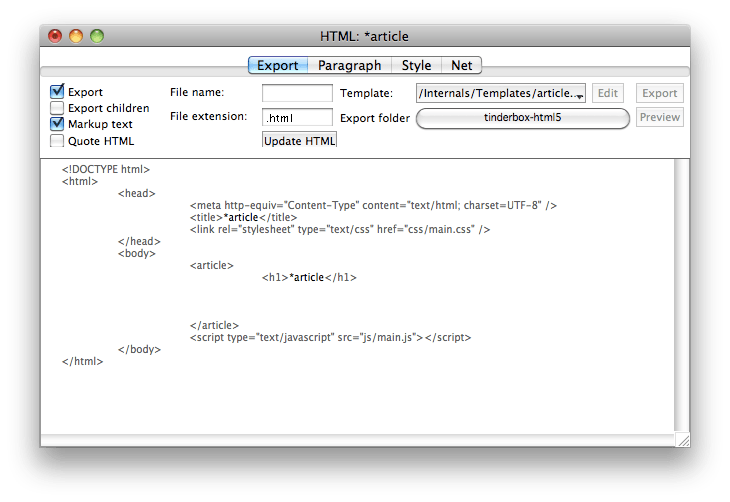
Task: Click the <!DOCTYPE html> line
Action: pos(106,170)
